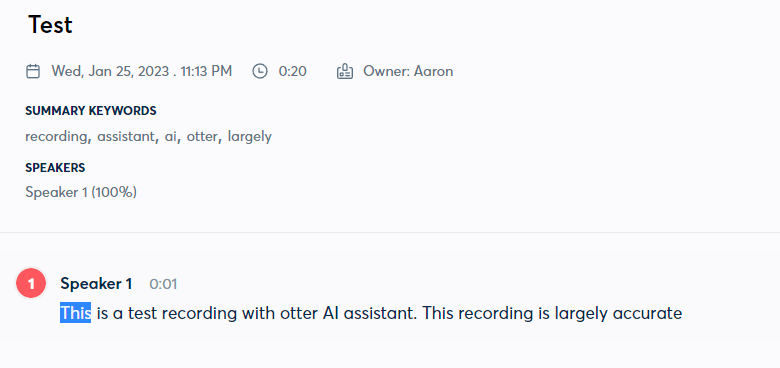Click the owner badge icon
780x368 pixels.
click(x=345, y=72)
